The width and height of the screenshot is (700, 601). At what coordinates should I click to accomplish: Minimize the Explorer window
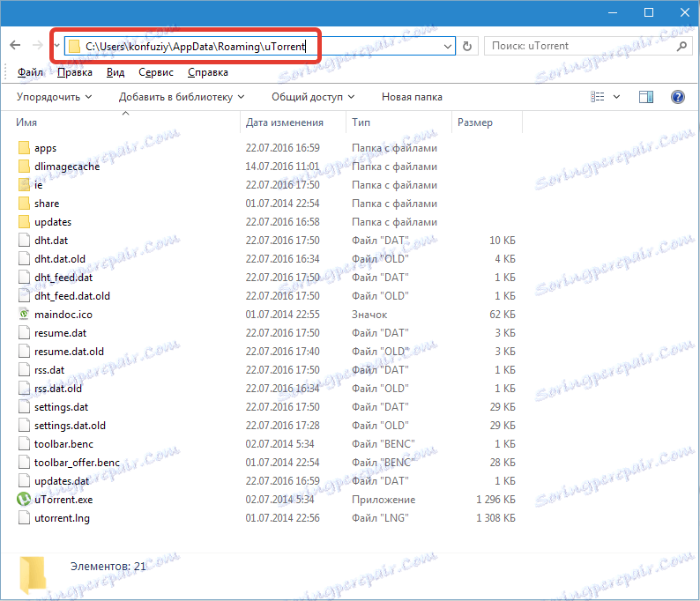(x=613, y=12)
